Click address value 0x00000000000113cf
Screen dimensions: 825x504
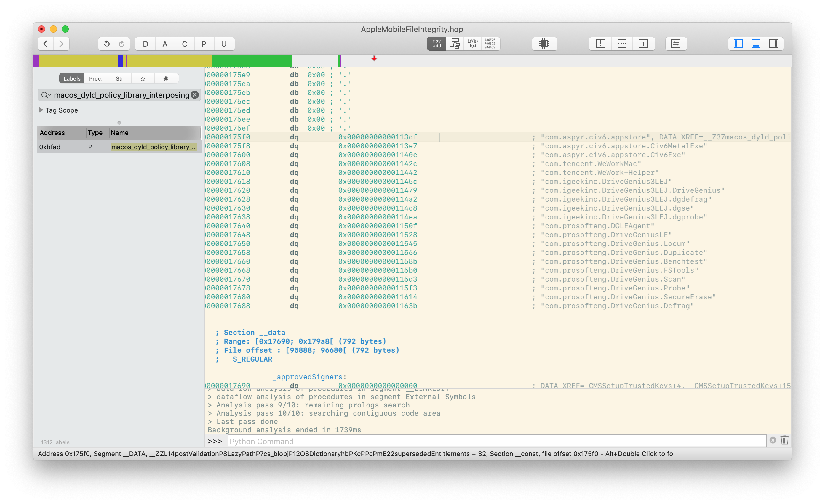tap(378, 137)
